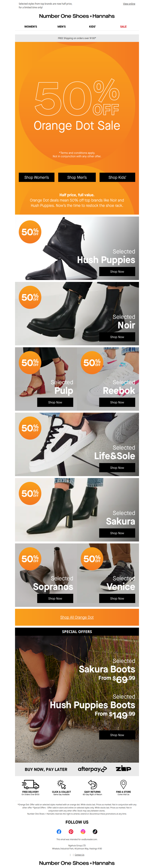Open the Sale menu item
Viewport: 154px width, 868px height.
click(x=123, y=27)
